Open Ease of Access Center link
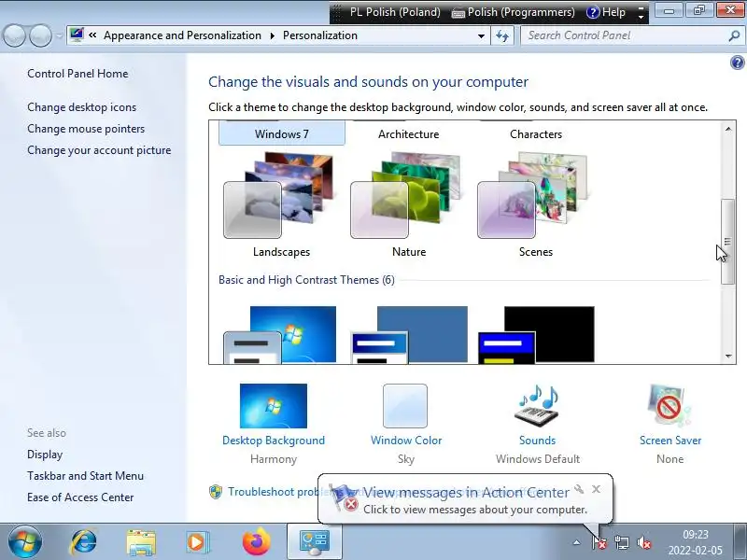747x560 pixels. [80, 497]
